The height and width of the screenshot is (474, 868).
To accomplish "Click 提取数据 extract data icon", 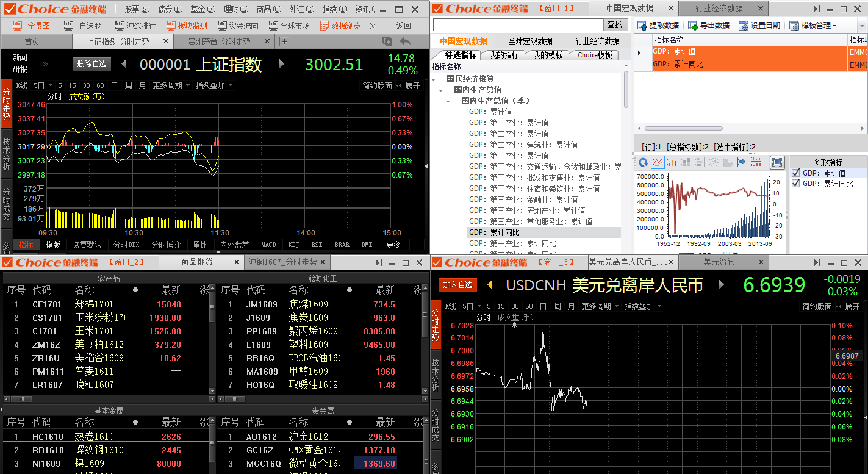I will point(658,26).
